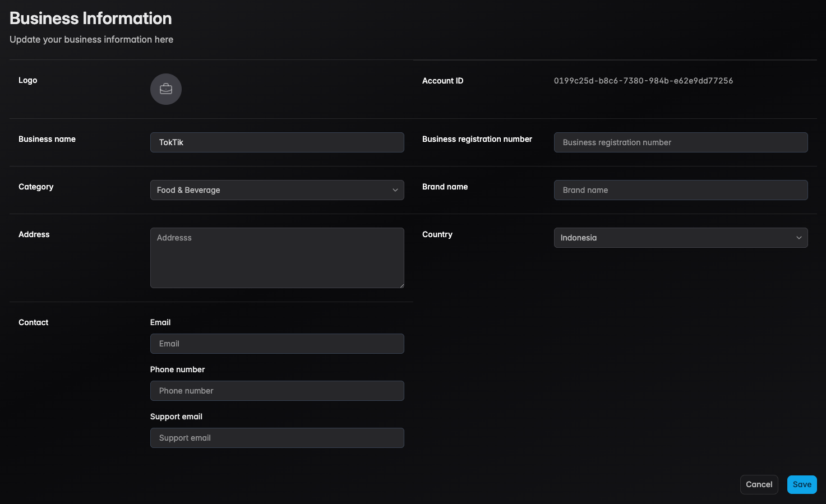Click the Logo row label
Screen dimensions: 826x504
pos(28,80)
